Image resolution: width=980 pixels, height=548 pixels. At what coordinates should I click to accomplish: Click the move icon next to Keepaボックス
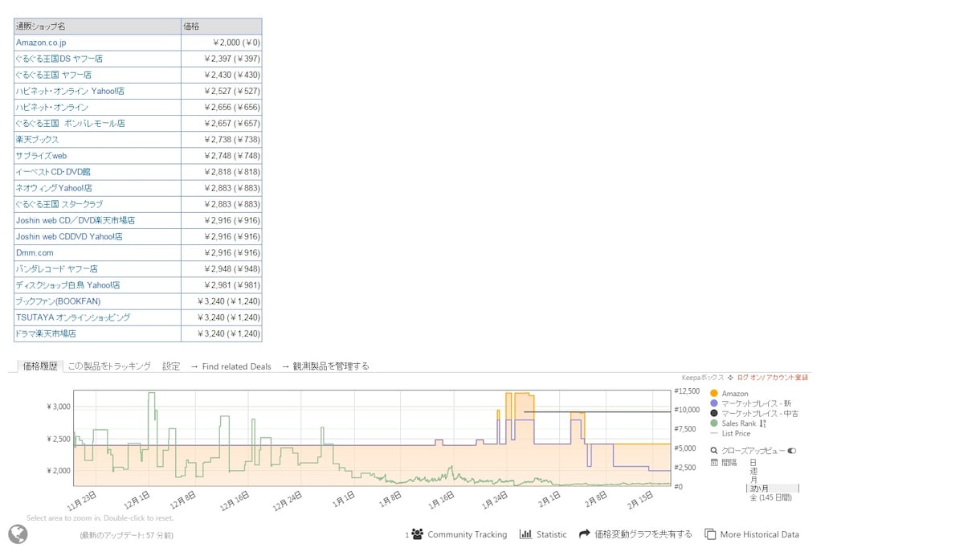(730, 378)
